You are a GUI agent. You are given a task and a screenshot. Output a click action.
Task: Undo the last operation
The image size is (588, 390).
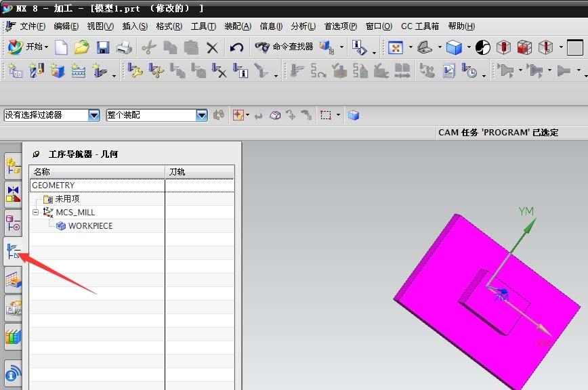point(236,47)
